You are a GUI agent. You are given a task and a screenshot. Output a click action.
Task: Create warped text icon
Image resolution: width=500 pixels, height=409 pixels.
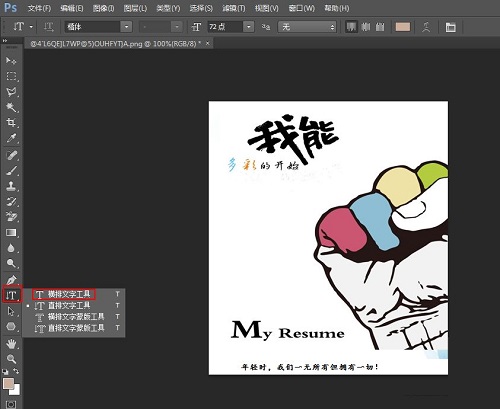(x=426, y=27)
